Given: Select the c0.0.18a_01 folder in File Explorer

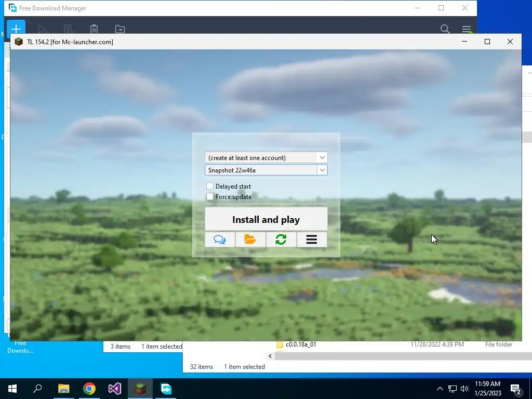Looking at the screenshot, I should click(x=301, y=344).
